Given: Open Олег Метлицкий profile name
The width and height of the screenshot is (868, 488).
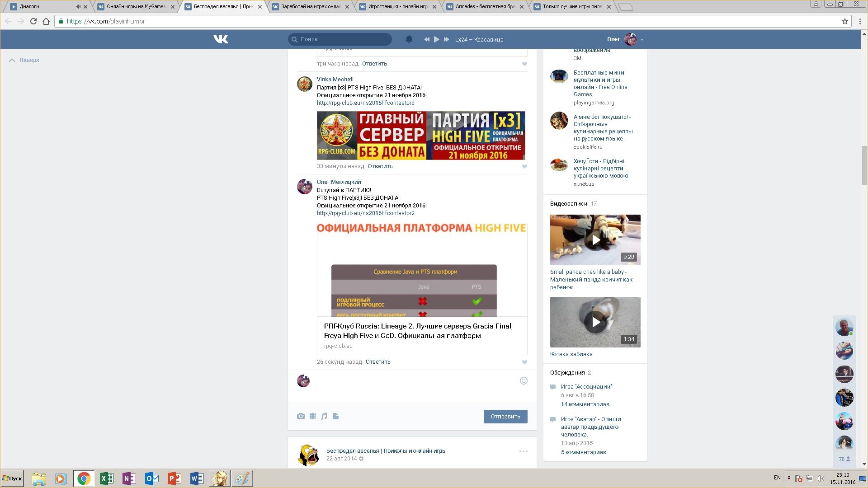Looking at the screenshot, I should tap(339, 182).
